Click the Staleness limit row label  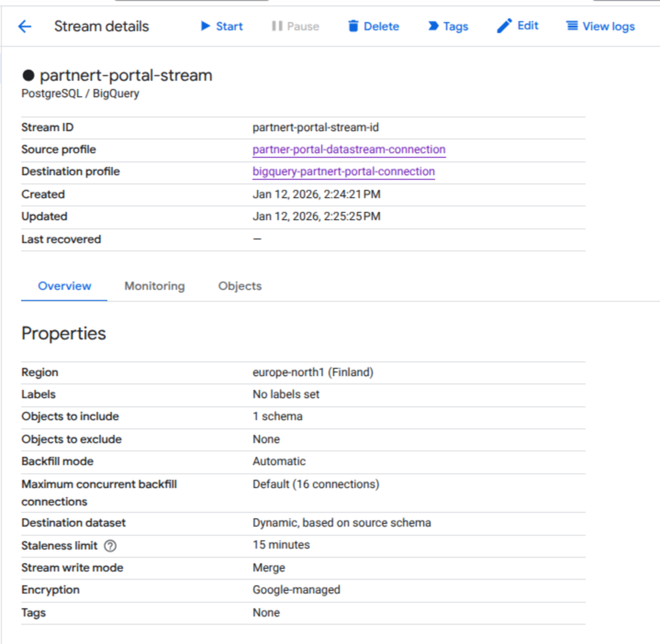[x=60, y=545]
